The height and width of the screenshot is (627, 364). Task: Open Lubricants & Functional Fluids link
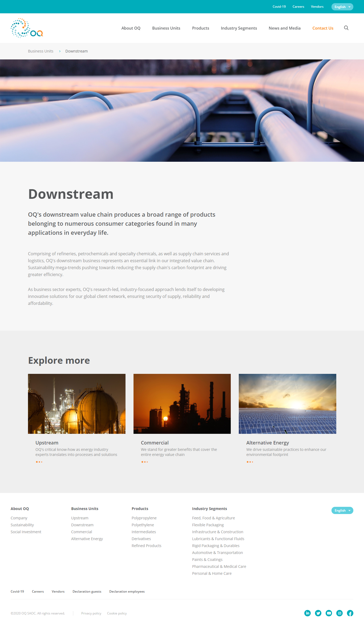[x=218, y=539]
